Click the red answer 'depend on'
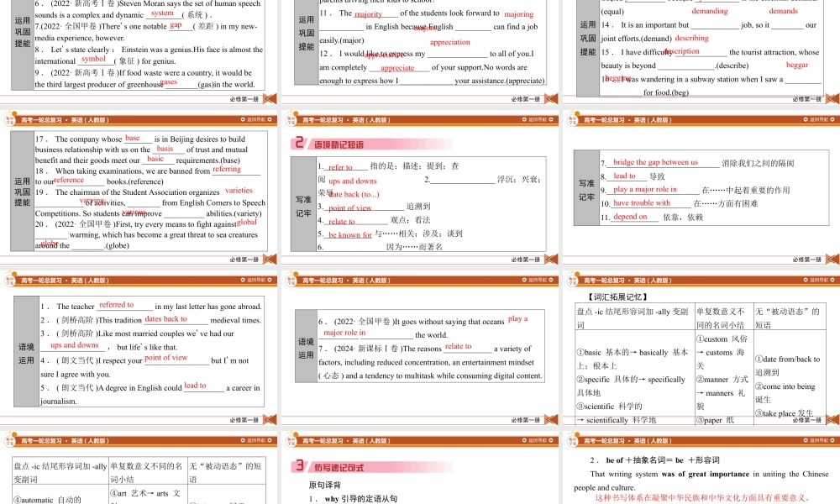 (x=630, y=217)
